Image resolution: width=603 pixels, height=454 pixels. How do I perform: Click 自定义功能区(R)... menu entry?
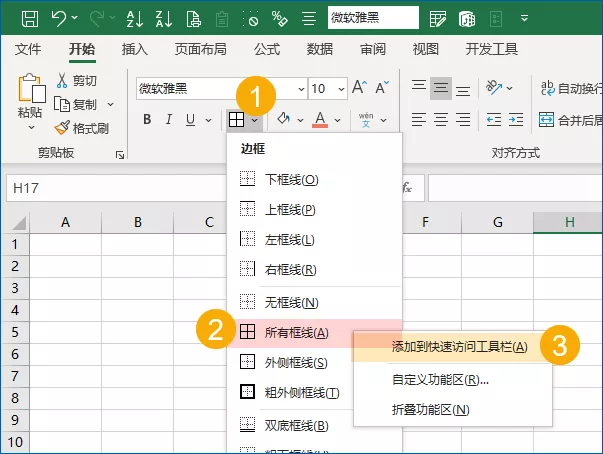tap(453, 380)
